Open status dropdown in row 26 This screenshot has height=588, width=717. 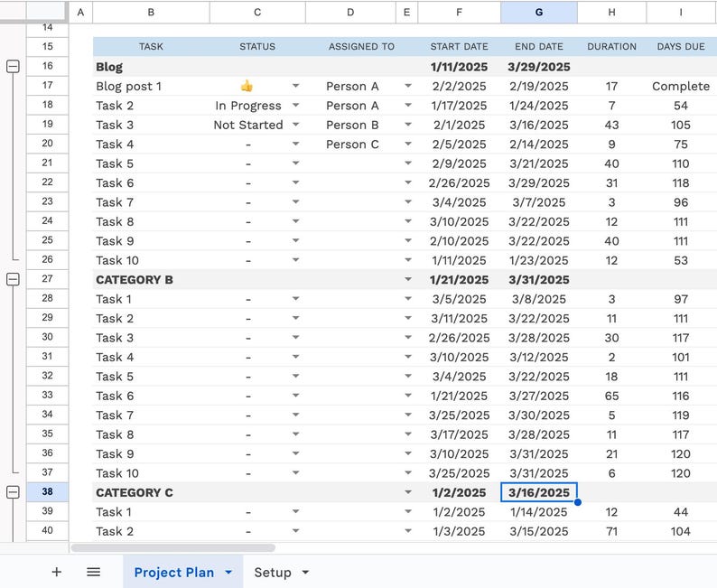(296, 260)
